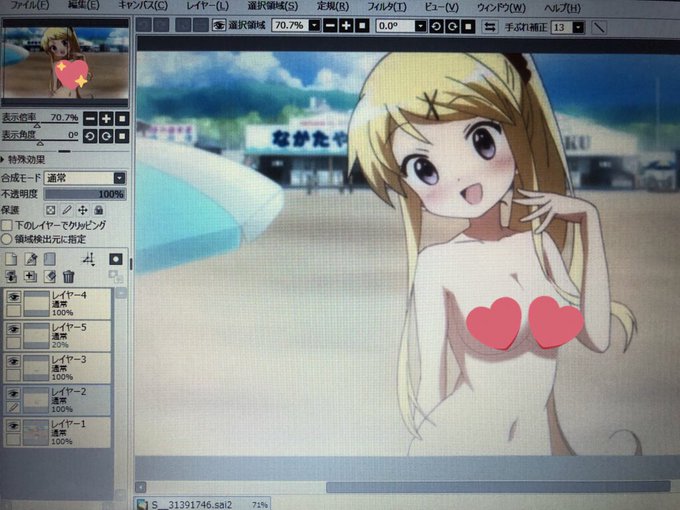Screen dimensions: 680x510
Task: Rotate canvas clockwise from toolbar
Action: [x=452, y=27]
